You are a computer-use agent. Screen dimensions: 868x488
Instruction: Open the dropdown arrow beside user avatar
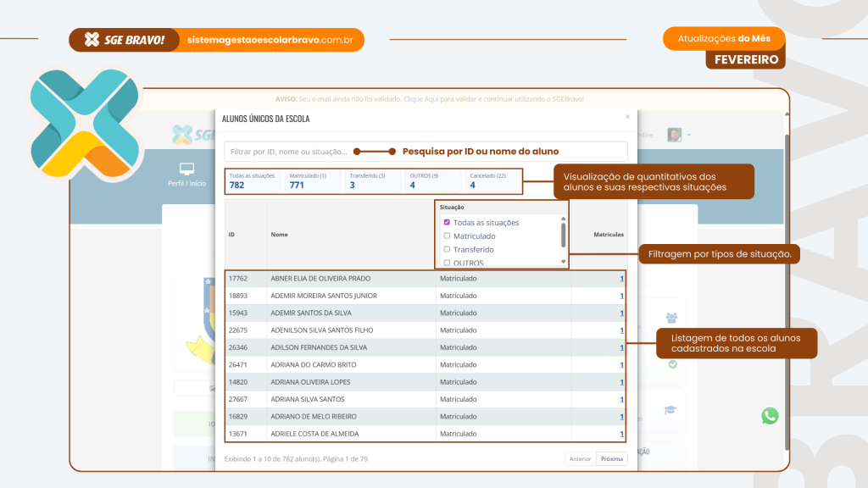pyautogui.click(x=689, y=136)
